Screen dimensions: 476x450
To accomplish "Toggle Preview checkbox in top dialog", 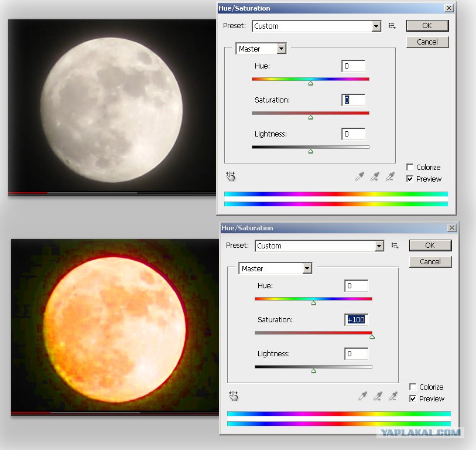I will 410,179.
